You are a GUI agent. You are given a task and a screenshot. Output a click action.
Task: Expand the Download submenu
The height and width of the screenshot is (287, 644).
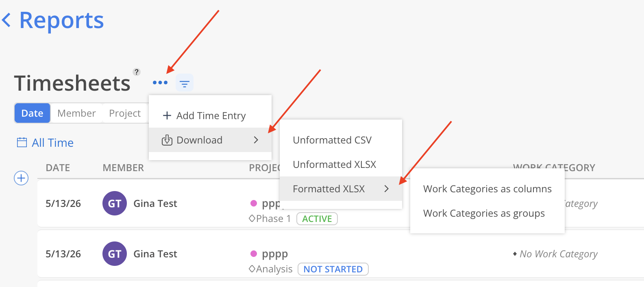coord(210,140)
